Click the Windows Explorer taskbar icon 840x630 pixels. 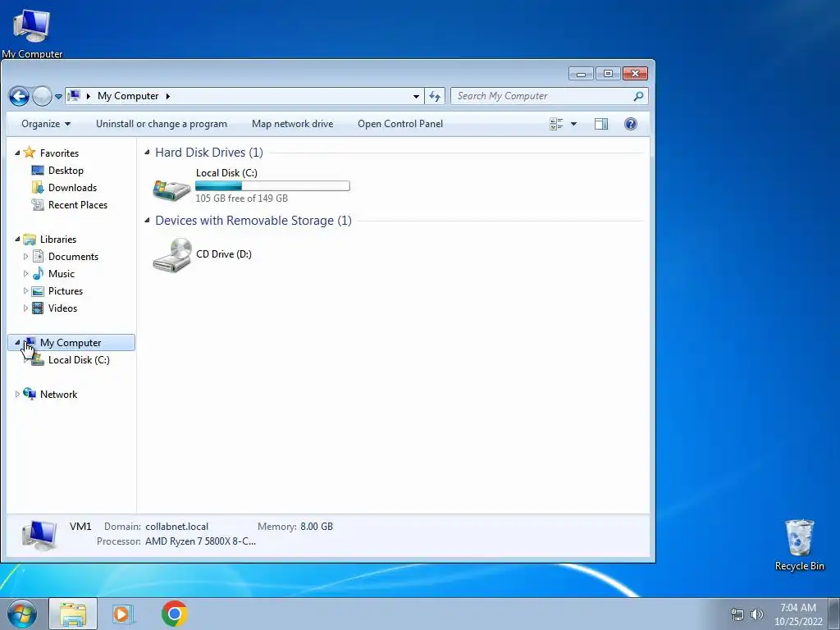pos(73,614)
